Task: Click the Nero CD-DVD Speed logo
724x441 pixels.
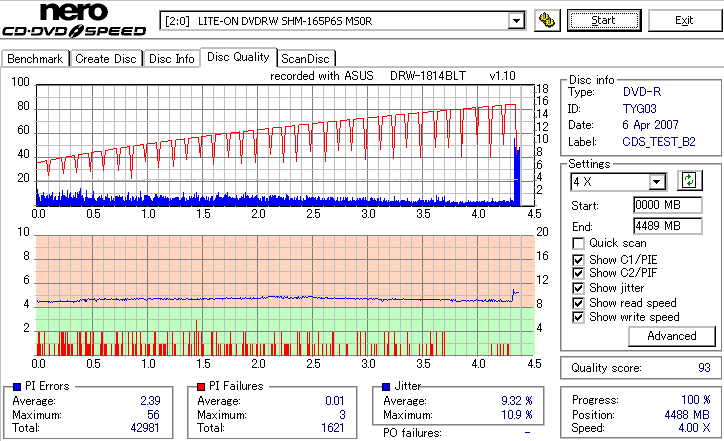Action: (74, 20)
